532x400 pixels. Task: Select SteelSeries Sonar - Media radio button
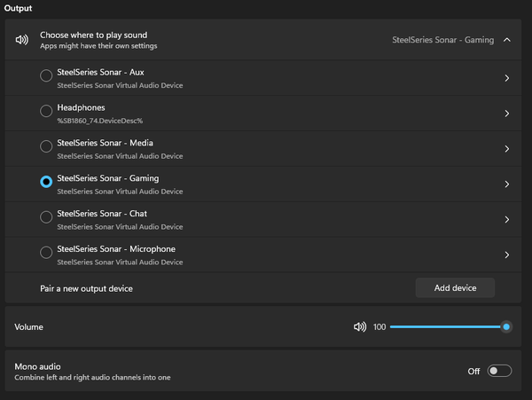(46, 146)
